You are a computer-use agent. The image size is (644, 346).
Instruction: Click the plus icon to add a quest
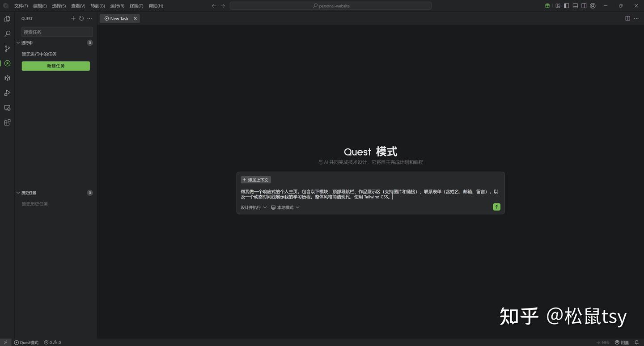pyautogui.click(x=73, y=18)
